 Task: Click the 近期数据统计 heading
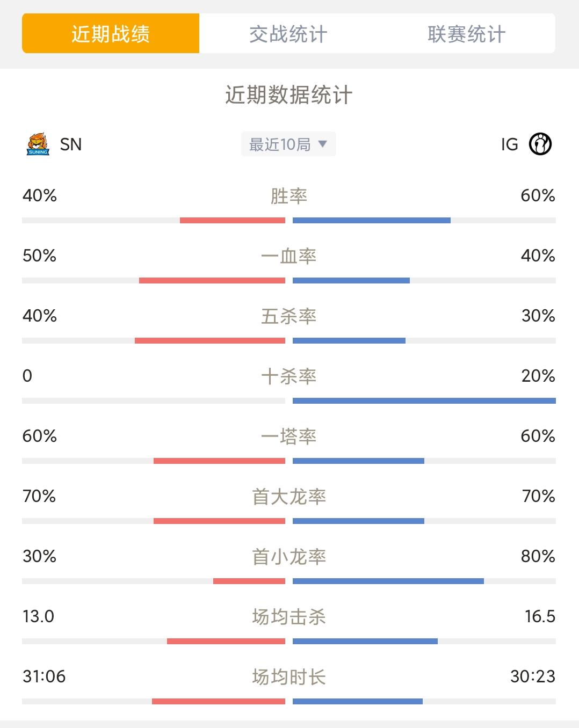tap(289, 95)
